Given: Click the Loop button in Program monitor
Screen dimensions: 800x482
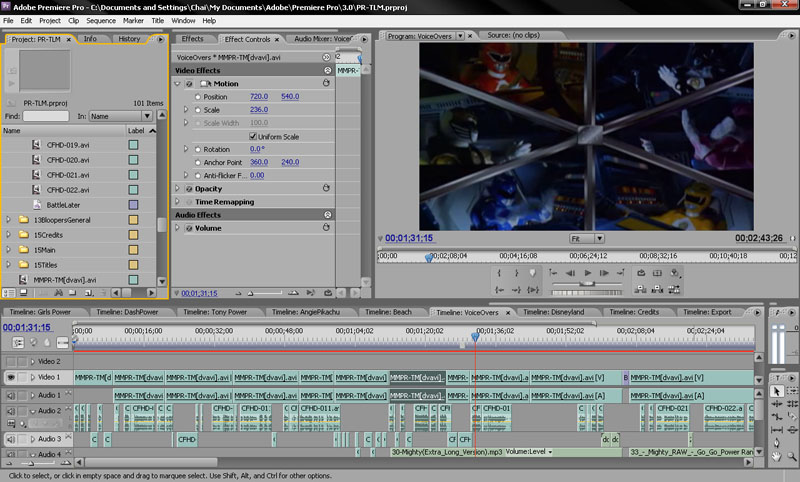Looking at the screenshot, I should [x=641, y=273].
